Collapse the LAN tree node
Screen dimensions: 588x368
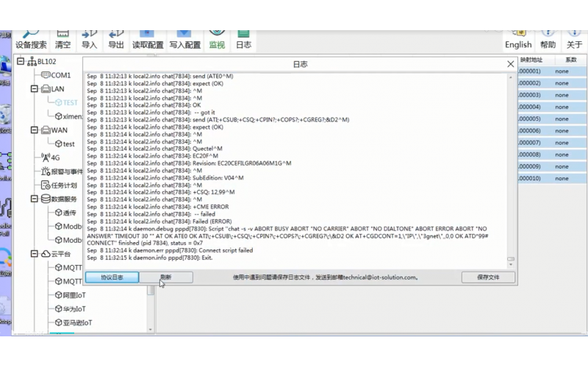pyautogui.click(x=35, y=88)
